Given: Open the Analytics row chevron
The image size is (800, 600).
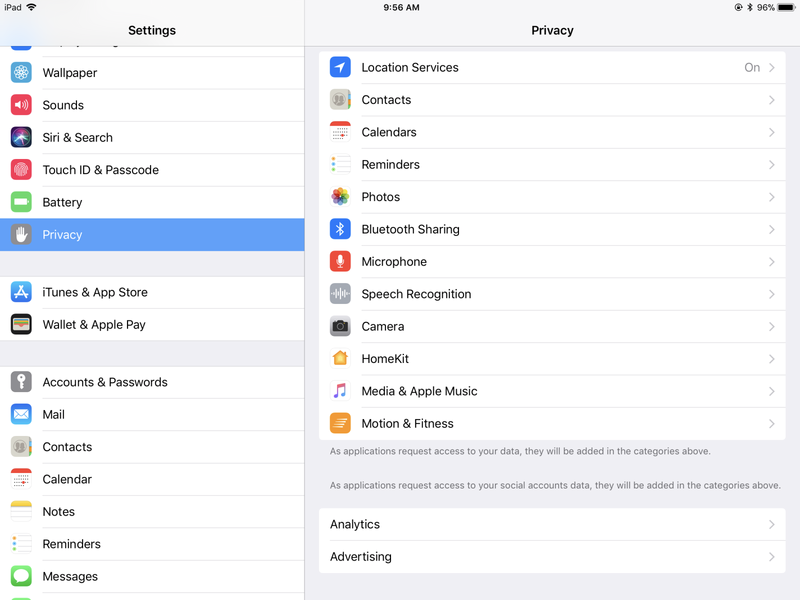Looking at the screenshot, I should (771, 524).
